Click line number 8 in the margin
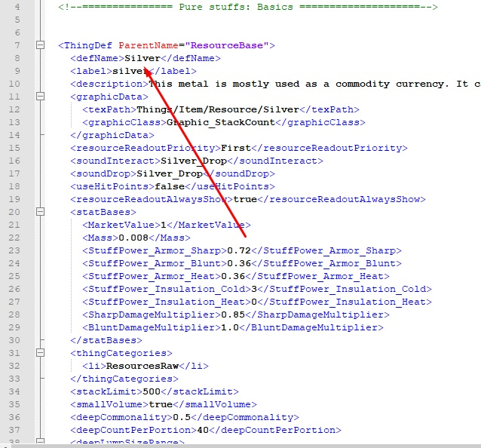This screenshot has height=448, width=481. click(17, 58)
